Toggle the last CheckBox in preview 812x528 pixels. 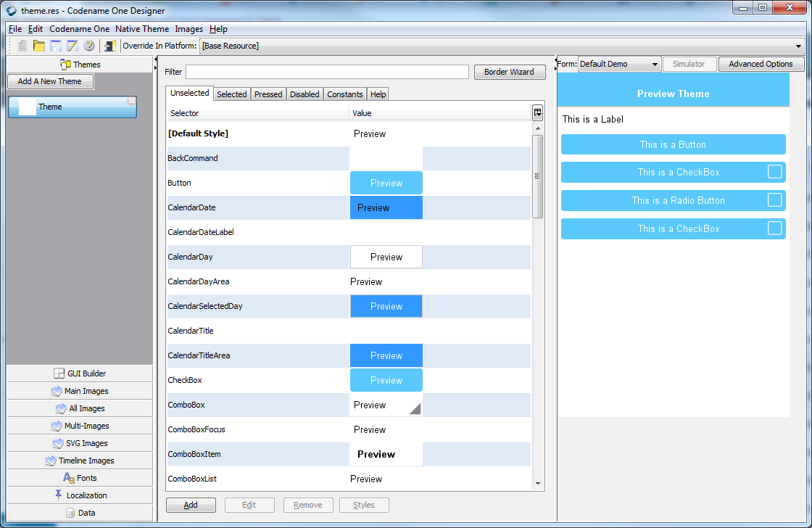tap(774, 228)
